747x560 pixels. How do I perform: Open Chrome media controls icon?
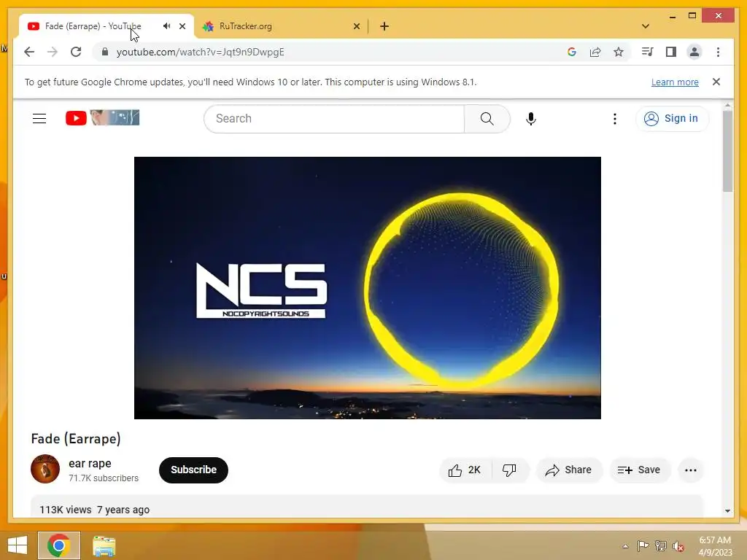click(648, 52)
